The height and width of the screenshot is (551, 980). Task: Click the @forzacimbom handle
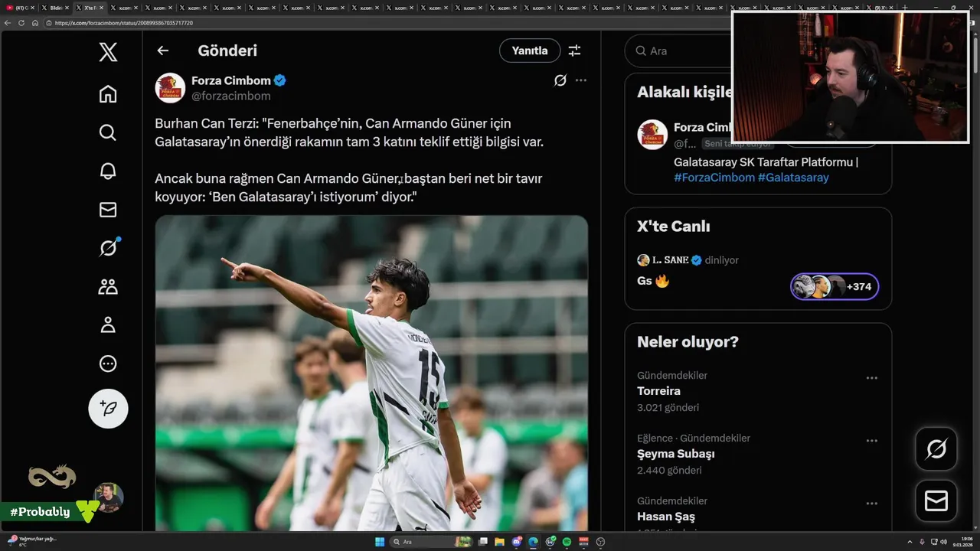[x=231, y=96]
